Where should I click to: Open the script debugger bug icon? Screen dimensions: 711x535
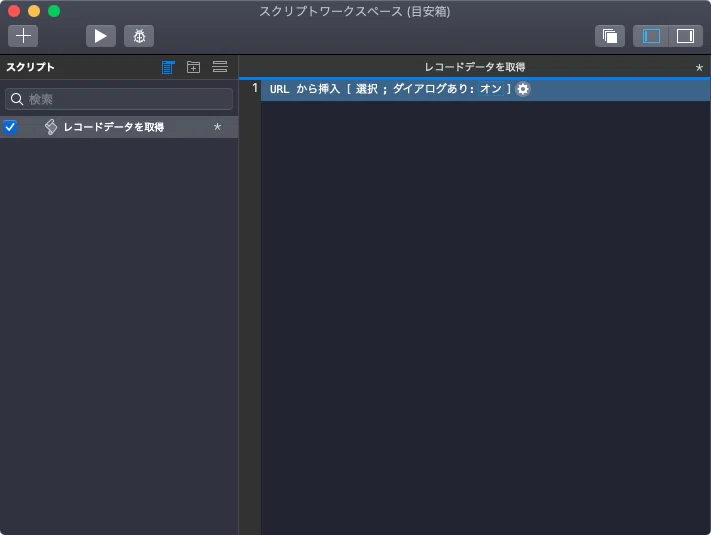139,36
